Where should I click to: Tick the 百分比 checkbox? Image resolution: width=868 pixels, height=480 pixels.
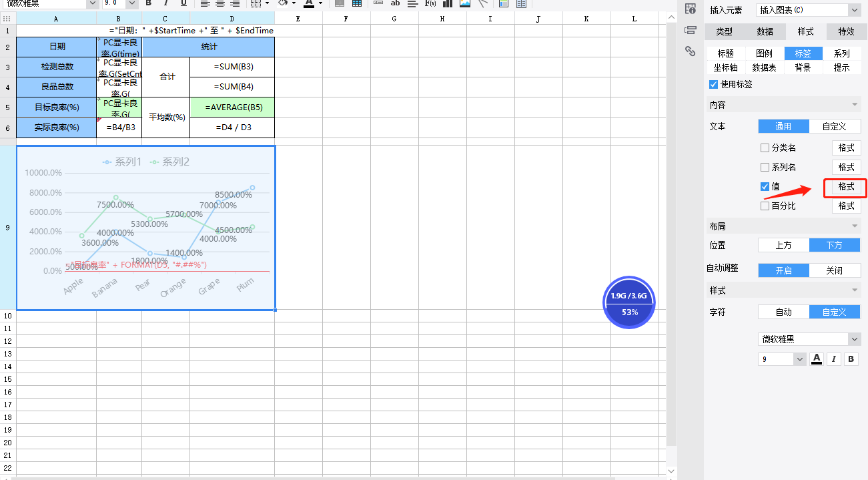pyautogui.click(x=765, y=206)
